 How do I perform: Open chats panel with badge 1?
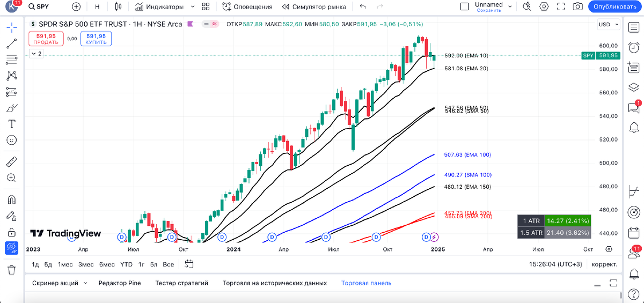pyautogui.click(x=634, y=107)
